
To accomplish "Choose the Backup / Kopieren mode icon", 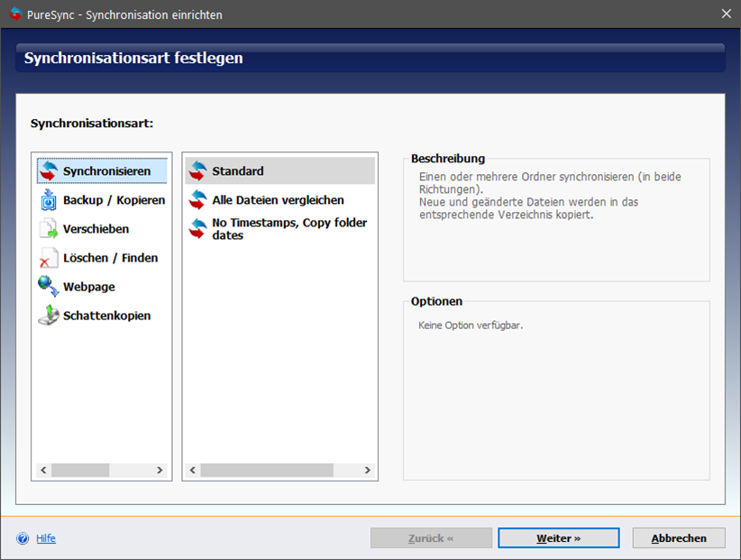I will [x=49, y=199].
